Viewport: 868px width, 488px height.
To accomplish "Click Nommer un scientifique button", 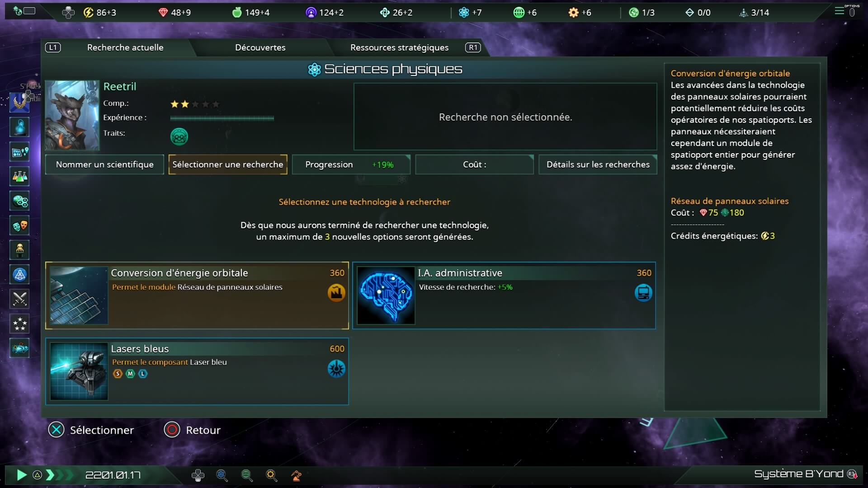I will coord(104,164).
